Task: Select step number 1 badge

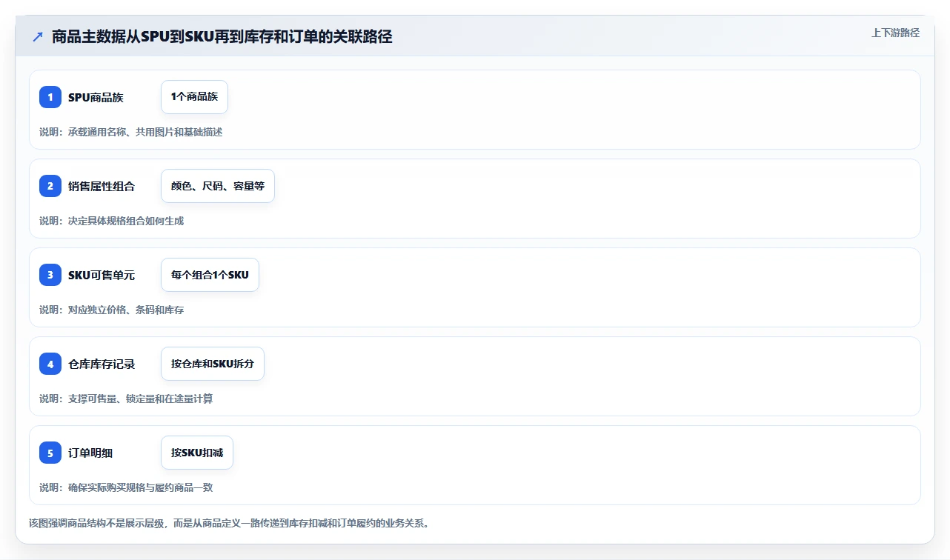Action: point(50,97)
